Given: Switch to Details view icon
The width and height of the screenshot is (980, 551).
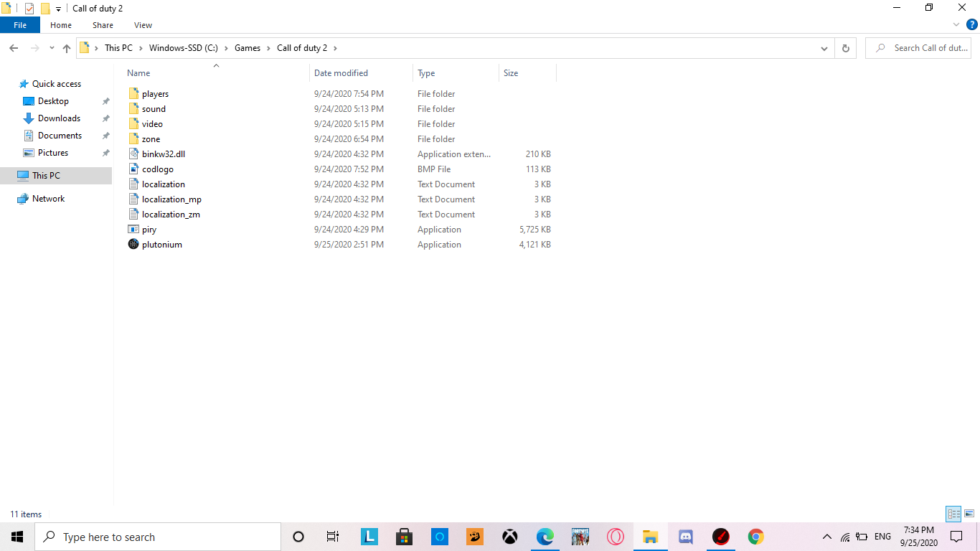Looking at the screenshot, I should 953,514.
